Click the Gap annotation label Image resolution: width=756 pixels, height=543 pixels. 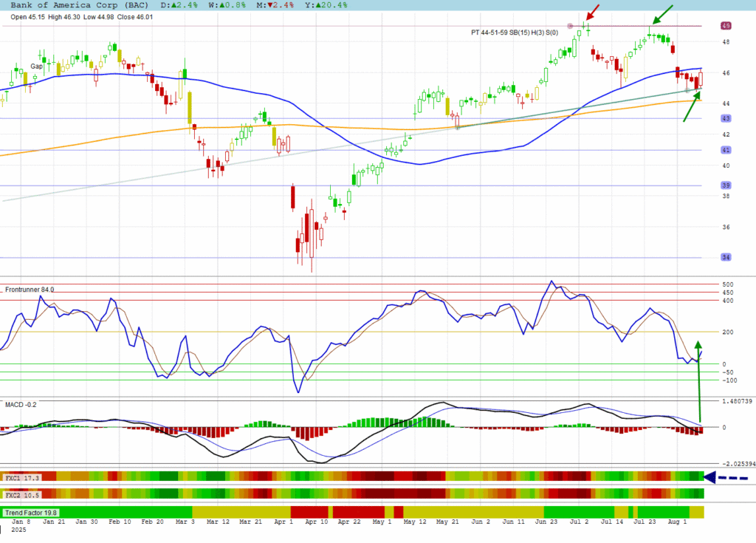click(37, 66)
